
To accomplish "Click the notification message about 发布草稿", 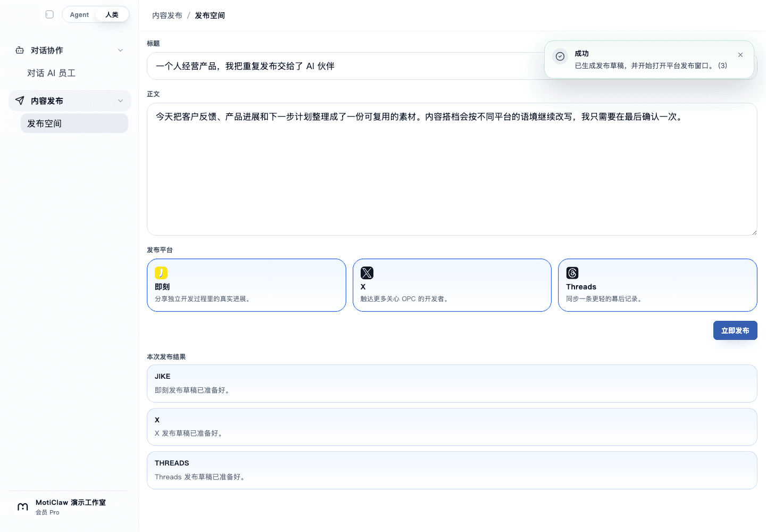I will pos(651,65).
